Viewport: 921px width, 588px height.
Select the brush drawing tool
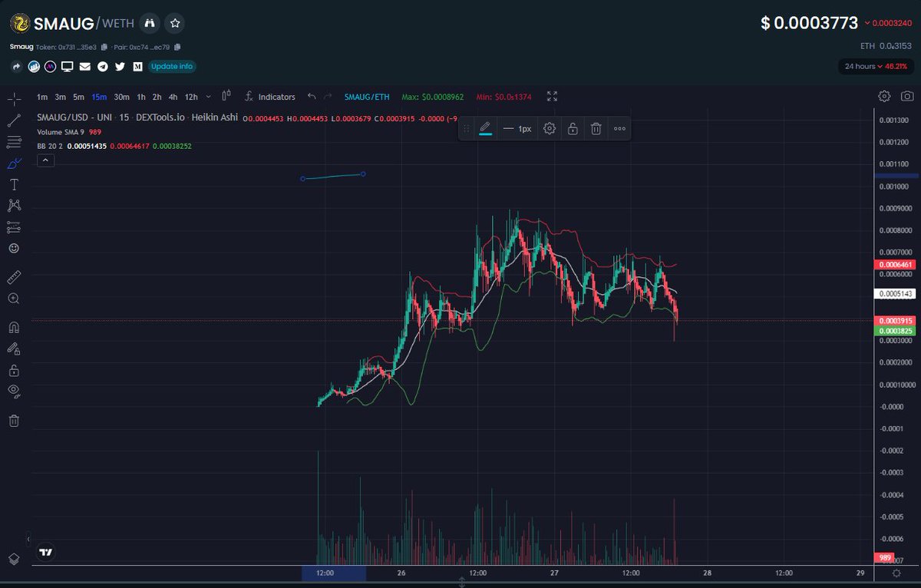coord(14,164)
